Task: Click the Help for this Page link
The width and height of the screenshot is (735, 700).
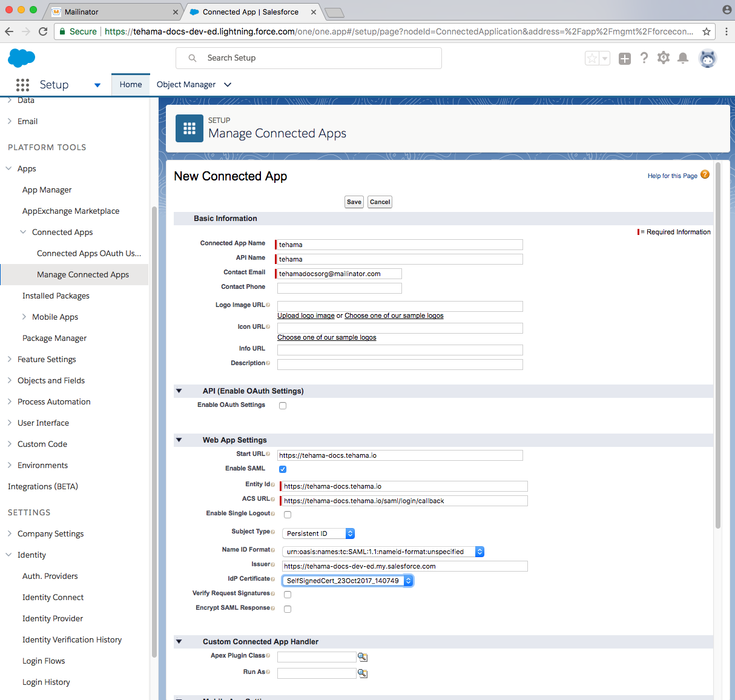Action: [673, 176]
